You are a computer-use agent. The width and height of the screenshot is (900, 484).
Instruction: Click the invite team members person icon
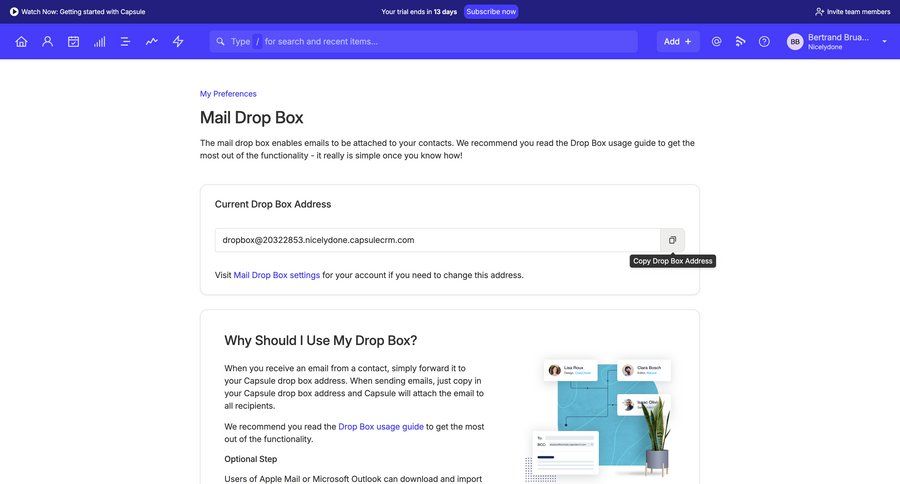point(820,11)
